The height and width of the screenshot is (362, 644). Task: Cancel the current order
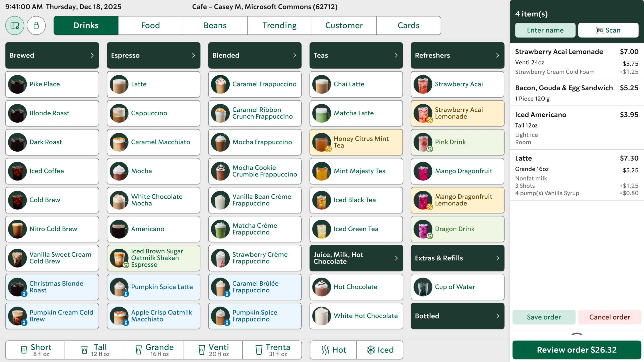[x=610, y=317]
